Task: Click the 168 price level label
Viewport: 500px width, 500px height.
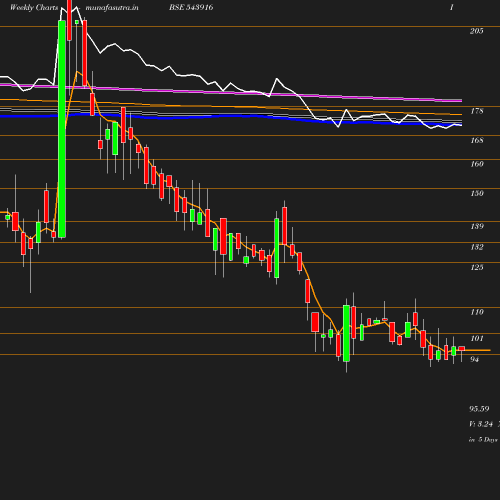Action: coord(477,140)
